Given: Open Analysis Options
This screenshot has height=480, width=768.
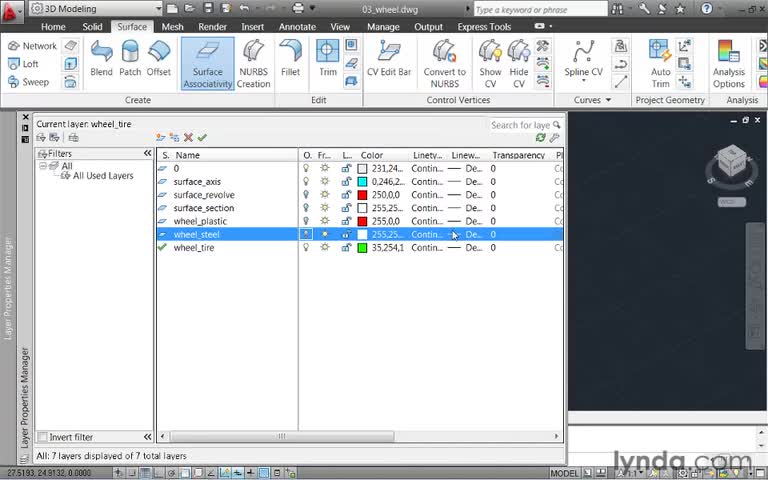Looking at the screenshot, I should (x=729, y=64).
